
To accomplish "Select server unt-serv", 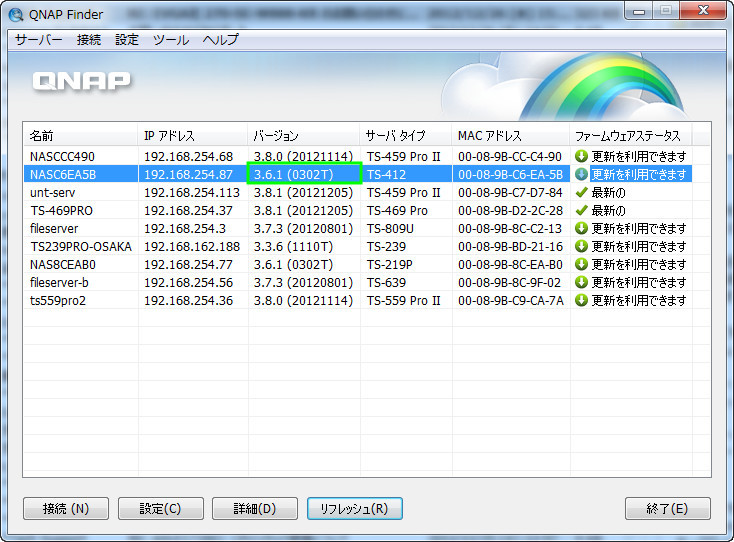I will 52,192.
